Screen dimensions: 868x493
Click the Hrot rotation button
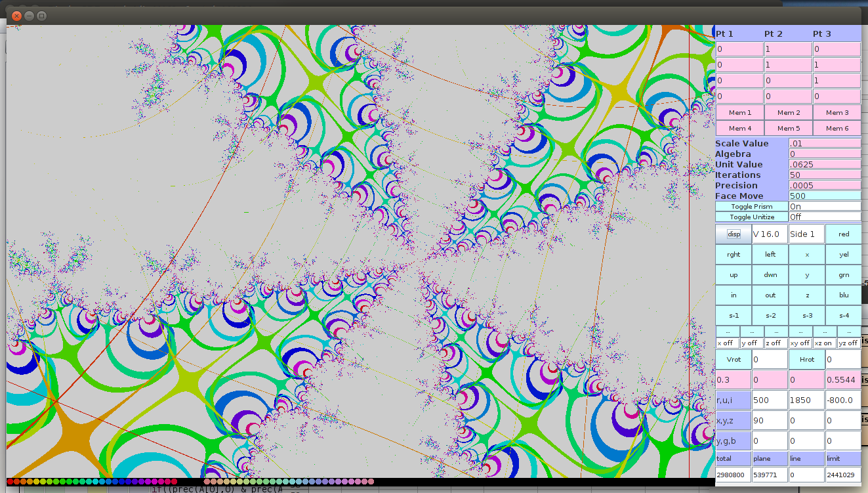(807, 360)
